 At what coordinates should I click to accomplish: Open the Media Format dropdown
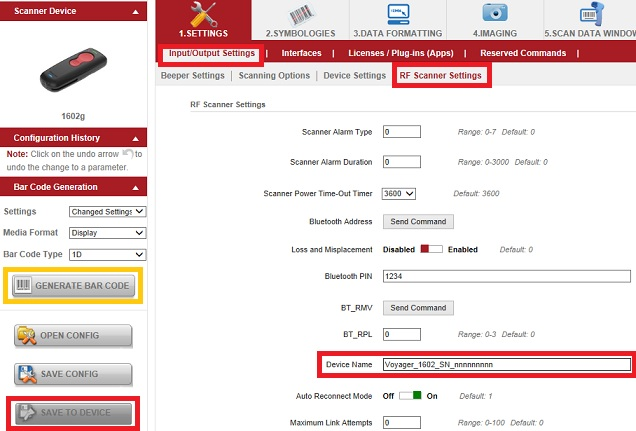point(107,233)
